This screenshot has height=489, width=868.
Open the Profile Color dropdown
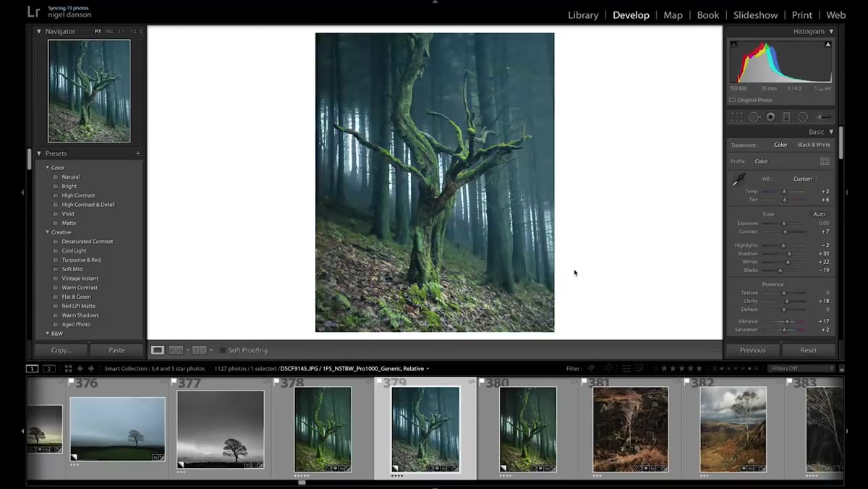point(762,161)
